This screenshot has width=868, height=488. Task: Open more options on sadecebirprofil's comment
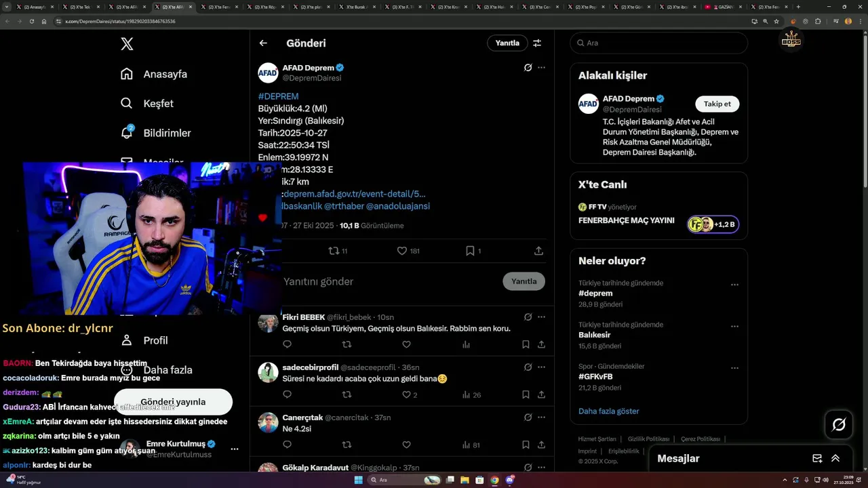tap(541, 367)
